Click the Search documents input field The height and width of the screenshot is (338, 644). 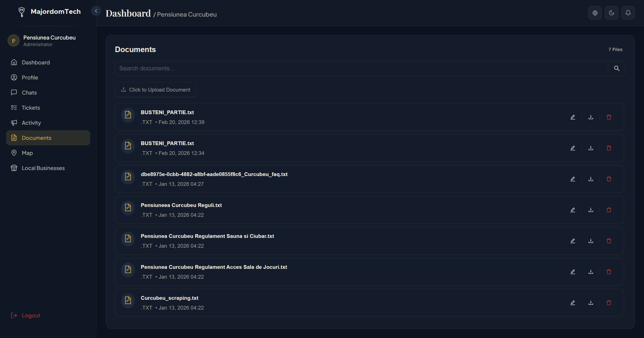302,68
